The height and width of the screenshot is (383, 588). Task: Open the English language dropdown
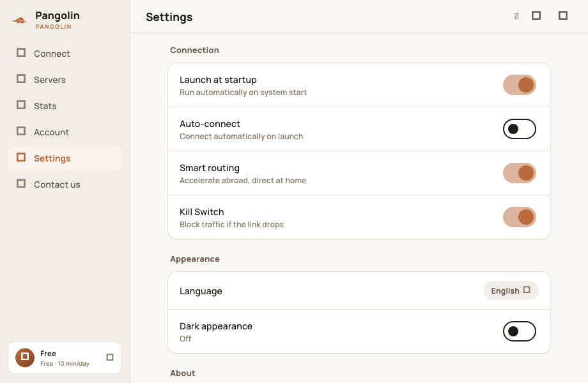click(511, 290)
